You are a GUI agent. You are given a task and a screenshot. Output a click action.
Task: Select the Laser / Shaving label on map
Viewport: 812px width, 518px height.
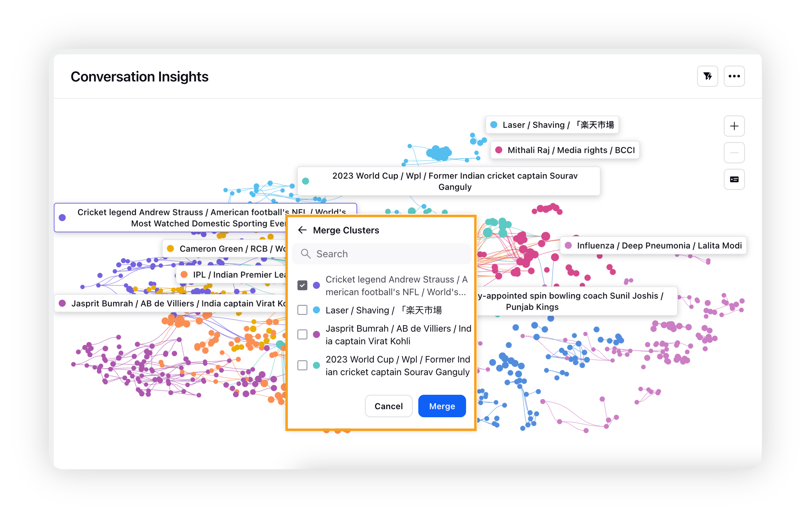tap(558, 125)
